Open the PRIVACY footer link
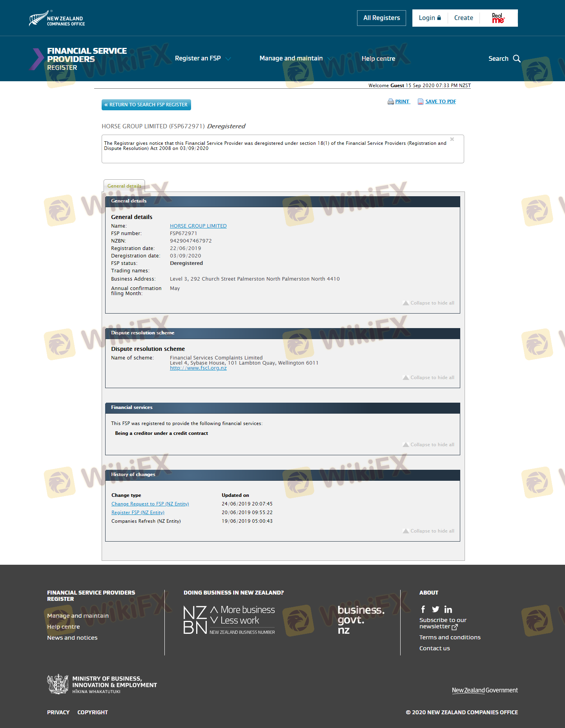Image resolution: width=565 pixels, height=728 pixels. (x=58, y=712)
